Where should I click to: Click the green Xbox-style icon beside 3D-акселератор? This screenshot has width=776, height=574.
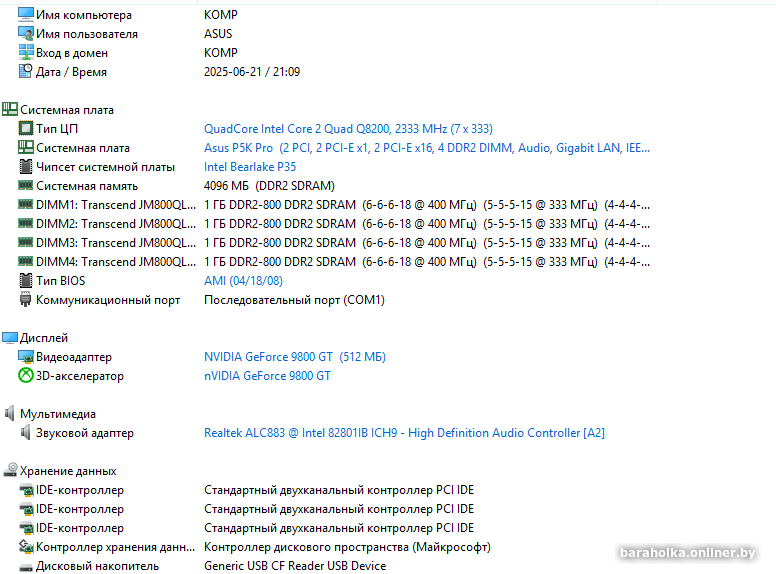tap(26, 376)
